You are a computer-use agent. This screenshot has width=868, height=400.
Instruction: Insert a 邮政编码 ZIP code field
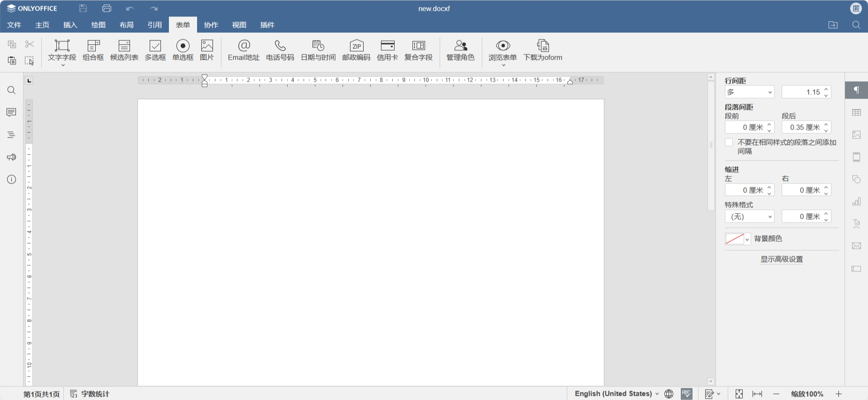coord(357,50)
